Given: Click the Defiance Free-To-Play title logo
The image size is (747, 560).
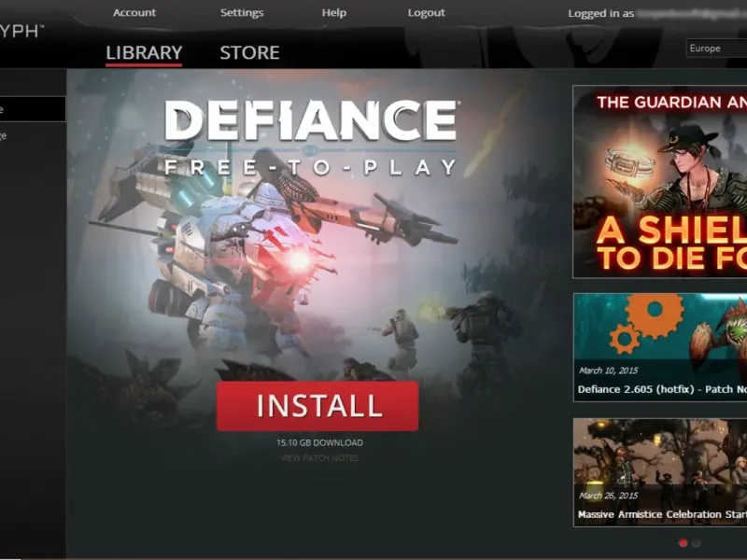Looking at the screenshot, I should (x=311, y=137).
